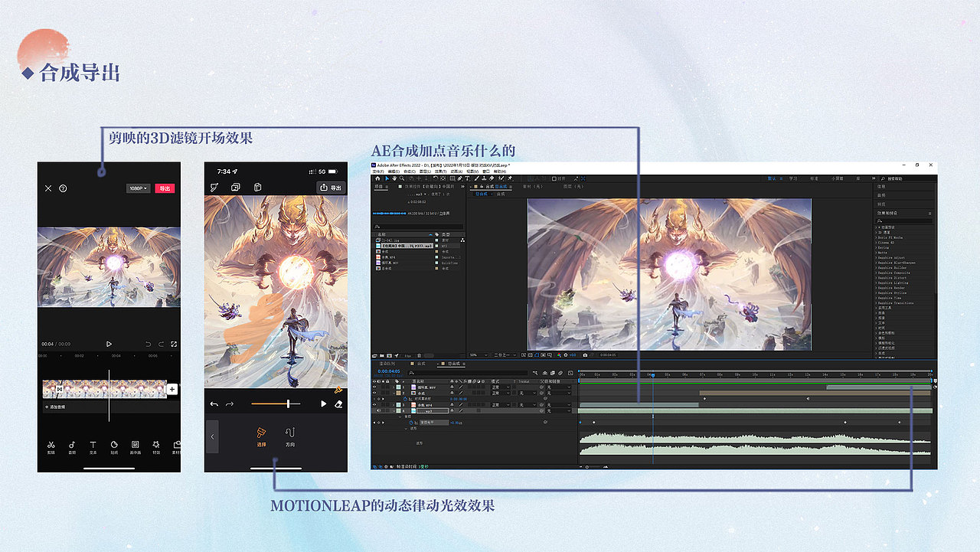Add a clip with the plus button
This screenshot has width=980, height=552.
(172, 389)
